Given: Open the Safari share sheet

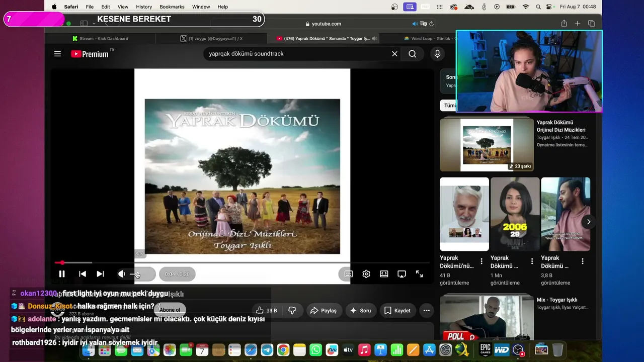Looking at the screenshot, I should click(564, 24).
